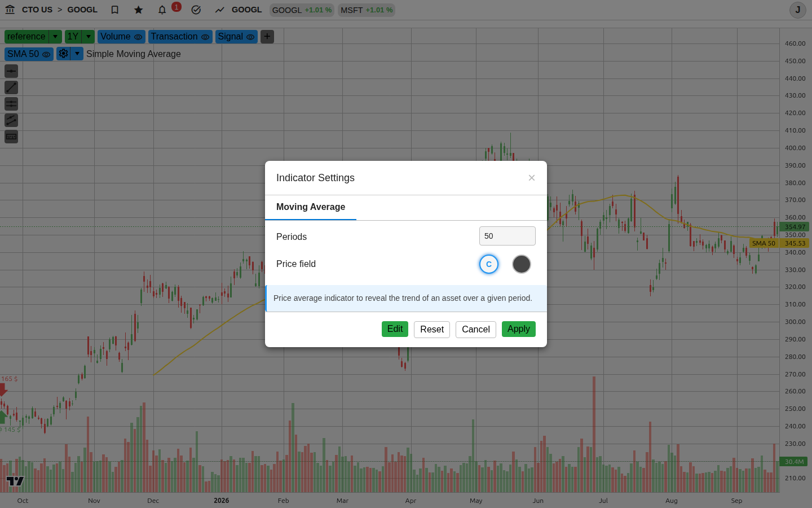
Task: Toggle Volume indicator visibility eye
Action: point(138,37)
